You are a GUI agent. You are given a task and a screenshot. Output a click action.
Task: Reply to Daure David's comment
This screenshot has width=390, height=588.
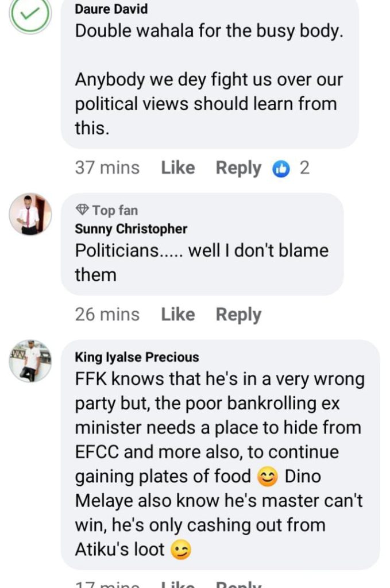(x=238, y=168)
